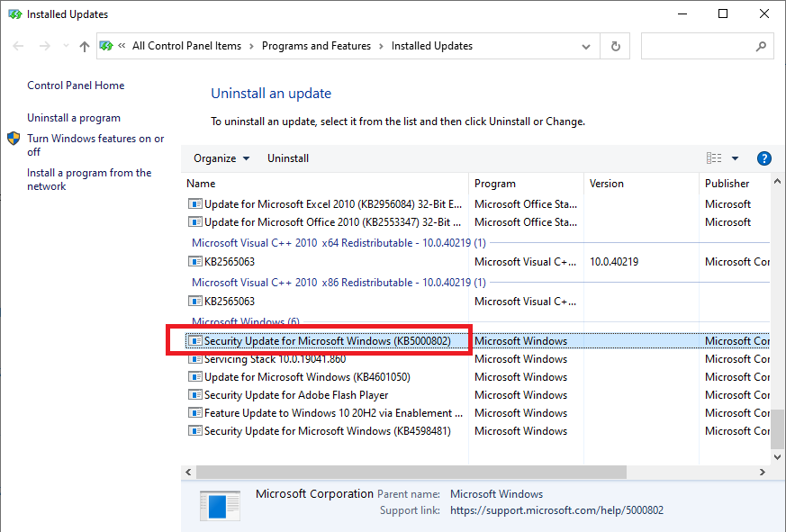Open Control Panel Home
The image size is (786, 532).
(x=76, y=86)
